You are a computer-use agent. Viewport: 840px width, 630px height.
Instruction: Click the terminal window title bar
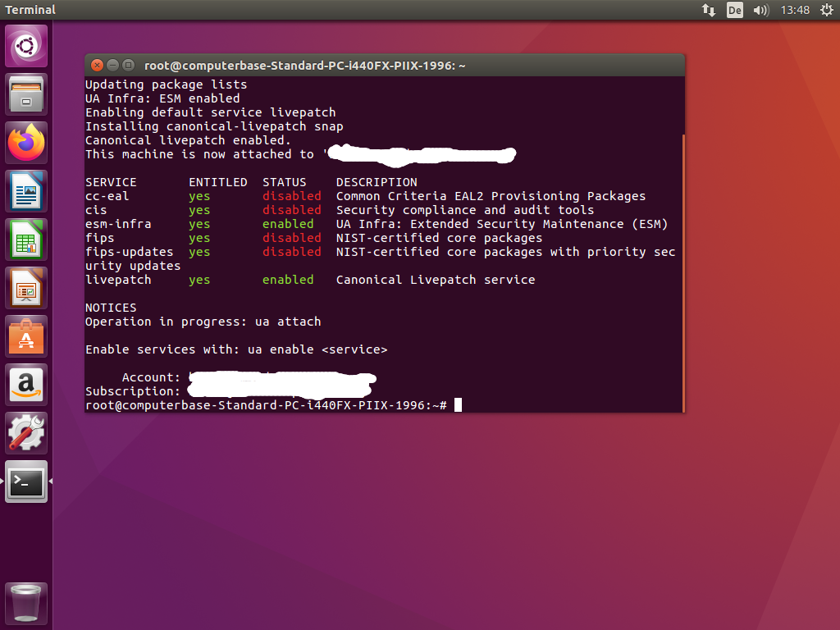point(385,66)
